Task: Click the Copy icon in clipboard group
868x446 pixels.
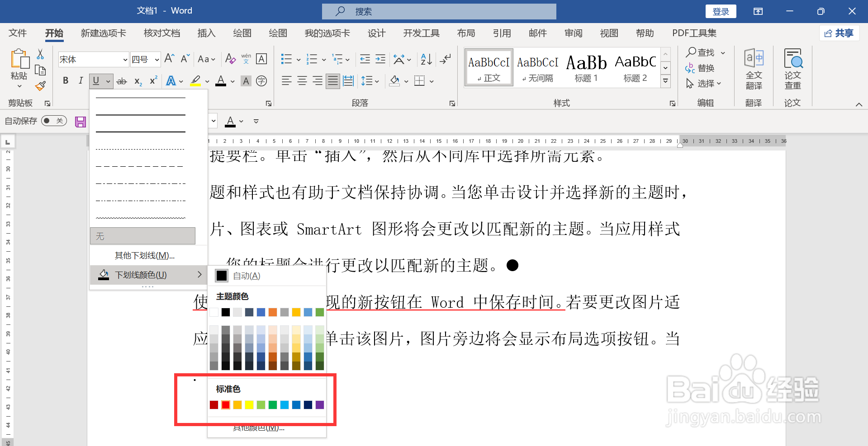Action: (40, 70)
